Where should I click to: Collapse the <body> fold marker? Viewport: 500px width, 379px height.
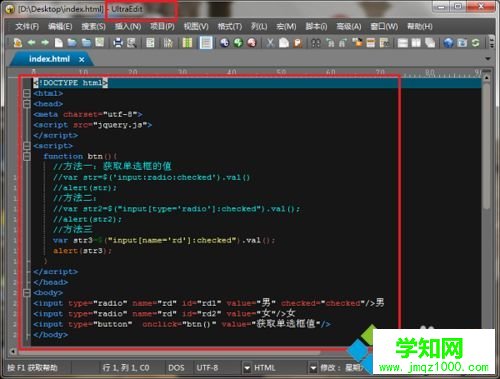(27, 293)
